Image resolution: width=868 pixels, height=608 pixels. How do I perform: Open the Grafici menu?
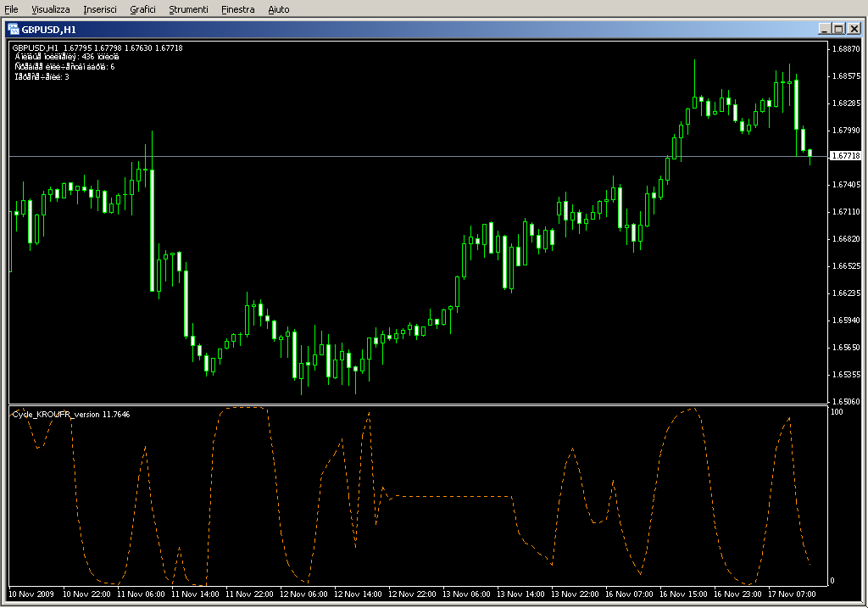[142, 9]
